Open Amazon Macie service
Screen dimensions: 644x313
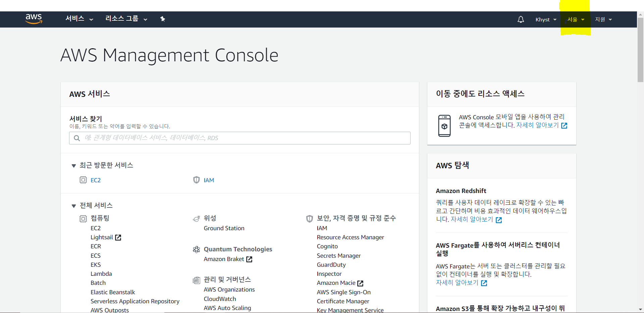[x=336, y=283]
